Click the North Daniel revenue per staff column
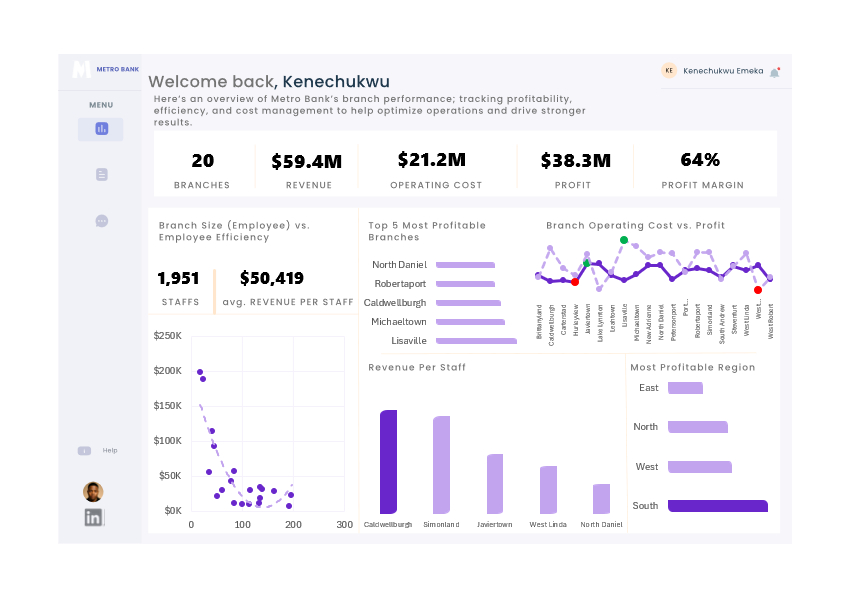856x600 pixels. [601, 499]
